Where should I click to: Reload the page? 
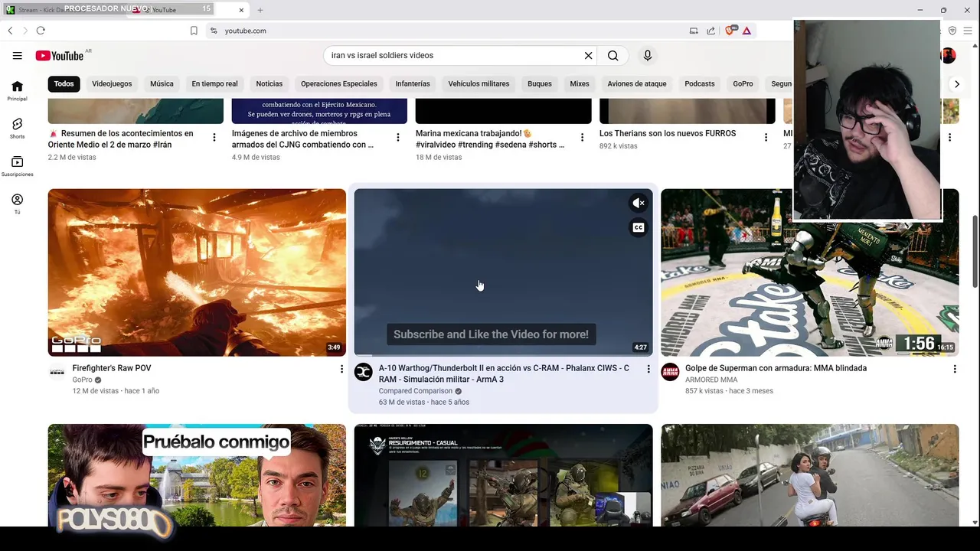click(x=41, y=31)
